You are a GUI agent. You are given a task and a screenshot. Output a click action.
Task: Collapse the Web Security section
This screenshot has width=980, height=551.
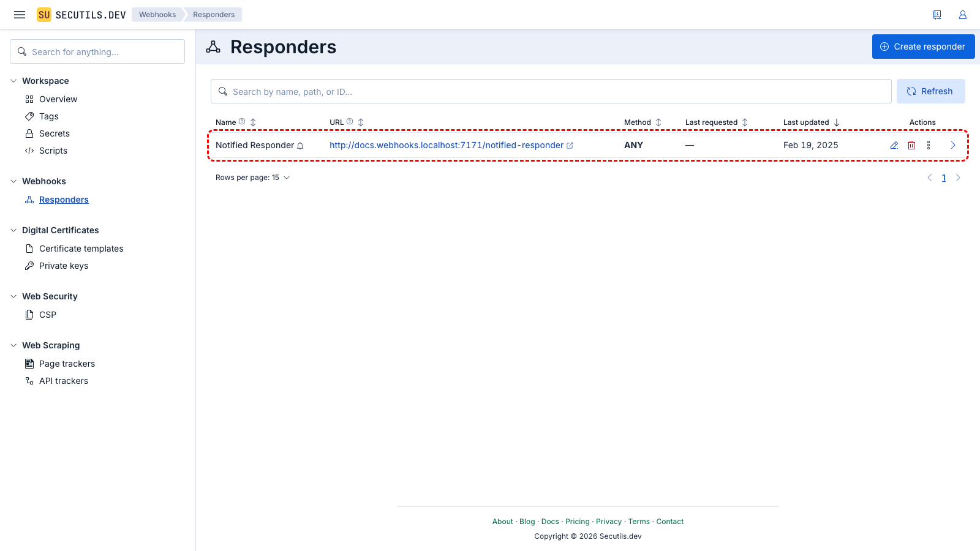click(13, 296)
